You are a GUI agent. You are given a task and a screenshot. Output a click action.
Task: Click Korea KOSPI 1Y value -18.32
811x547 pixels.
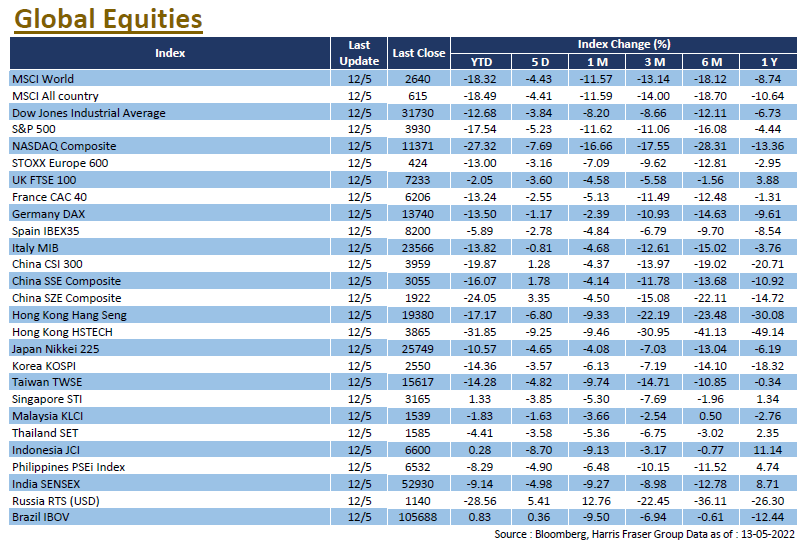768,366
